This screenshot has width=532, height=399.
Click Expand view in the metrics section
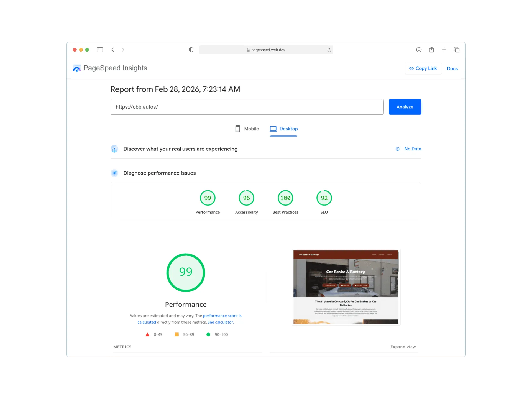click(403, 347)
